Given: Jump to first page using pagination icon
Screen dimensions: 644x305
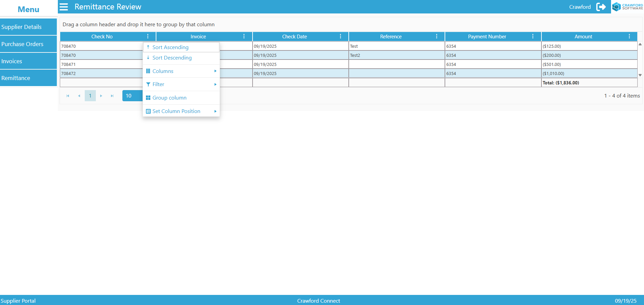Looking at the screenshot, I should click(68, 96).
